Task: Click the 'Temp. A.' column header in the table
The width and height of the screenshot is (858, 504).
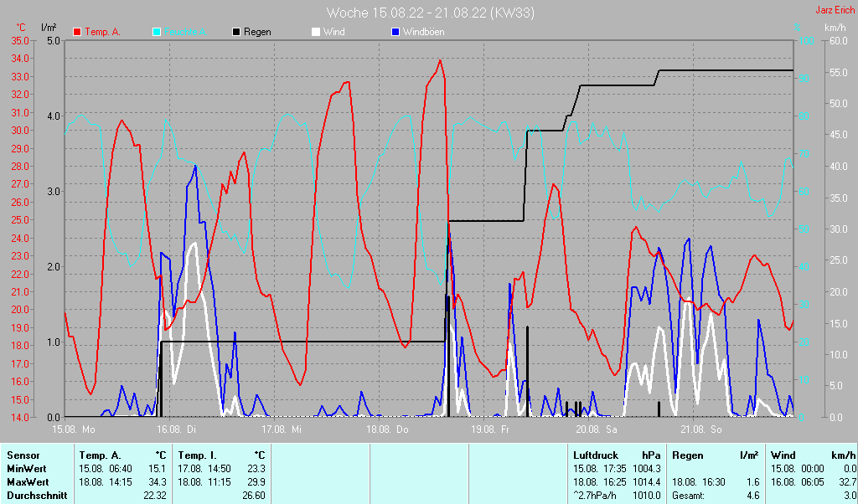Action: pos(101,455)
